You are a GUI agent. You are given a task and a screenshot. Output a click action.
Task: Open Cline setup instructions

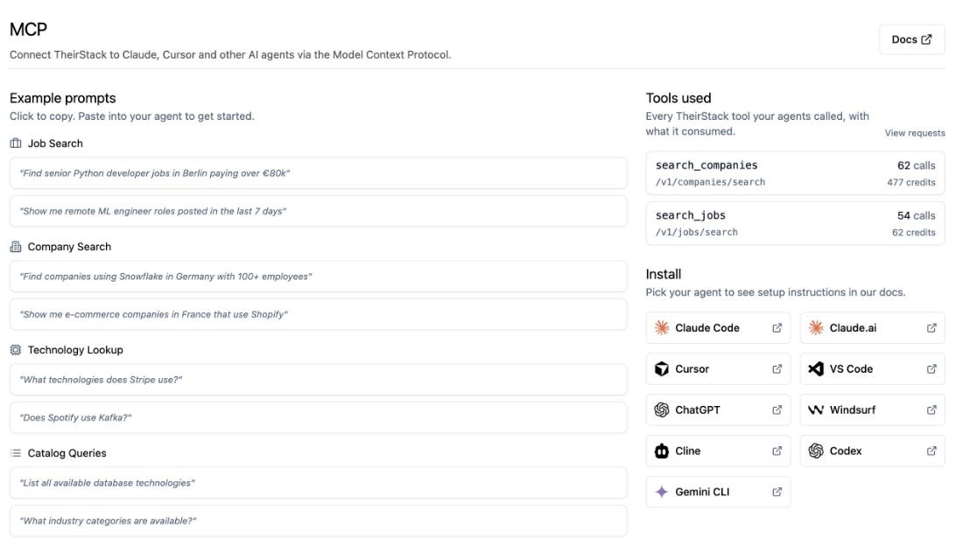pyautogui.click(x=718, y=451)
